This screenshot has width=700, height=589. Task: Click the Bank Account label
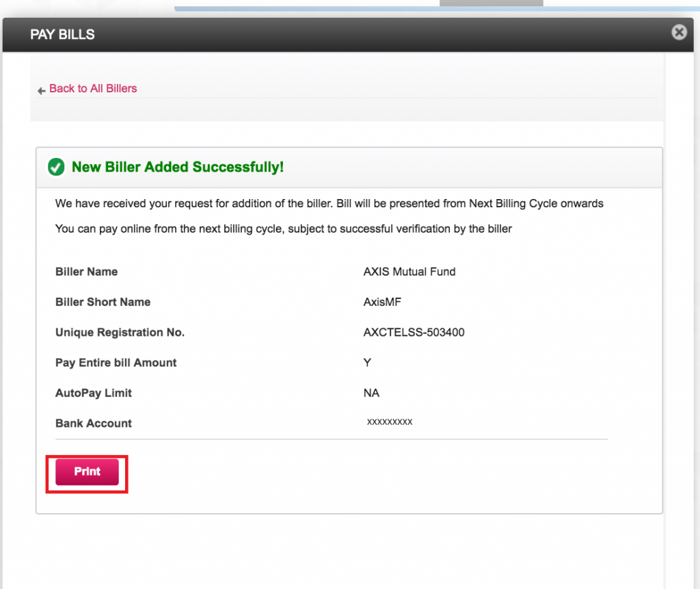click(x=94, y=423)
